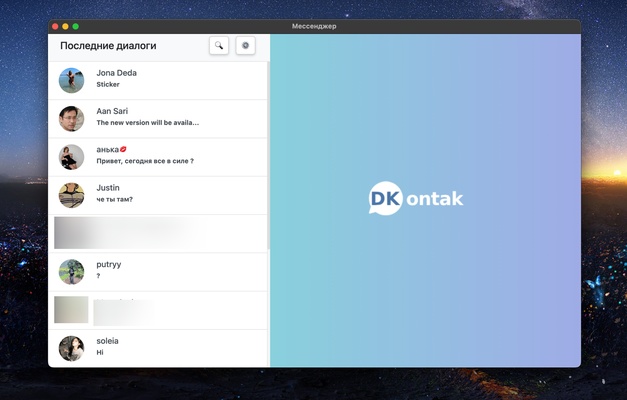Select the аныка dialog

(x=158, y=157)
